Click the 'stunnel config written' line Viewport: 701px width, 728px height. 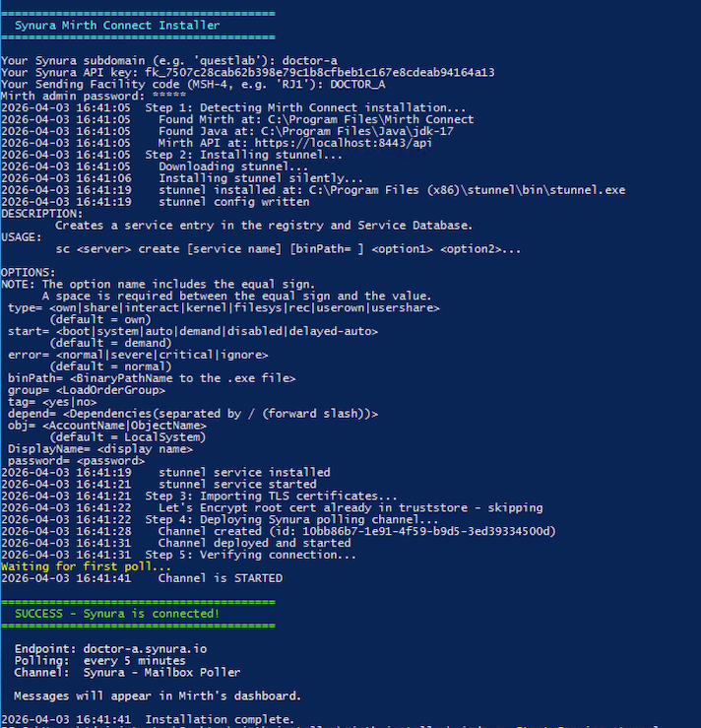[x=233, y=202]
